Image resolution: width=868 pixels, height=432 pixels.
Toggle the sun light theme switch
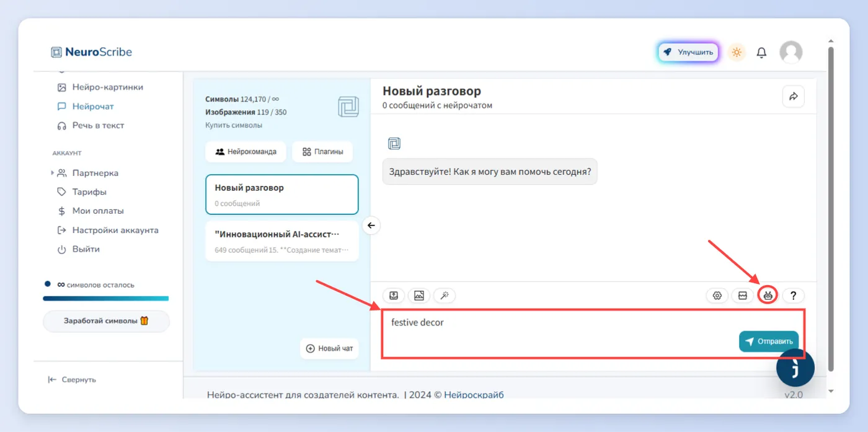click(737, 53)
